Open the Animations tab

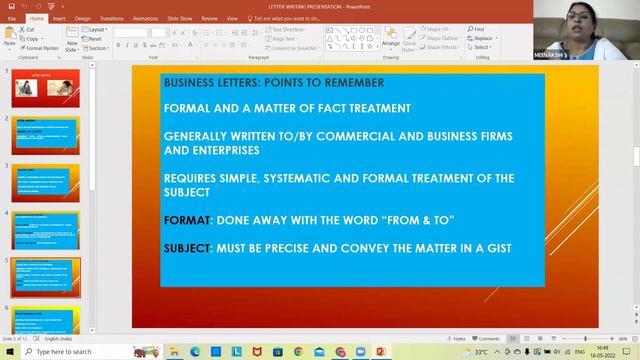pyautogui.click(x=145, y=19)
